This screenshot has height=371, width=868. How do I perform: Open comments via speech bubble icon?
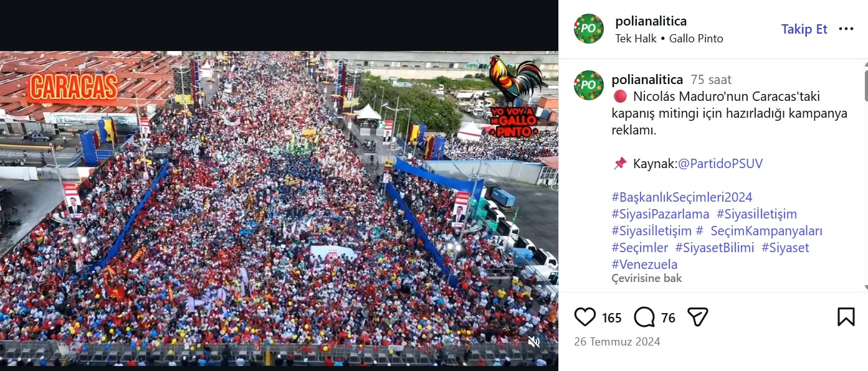coord(644,317)
